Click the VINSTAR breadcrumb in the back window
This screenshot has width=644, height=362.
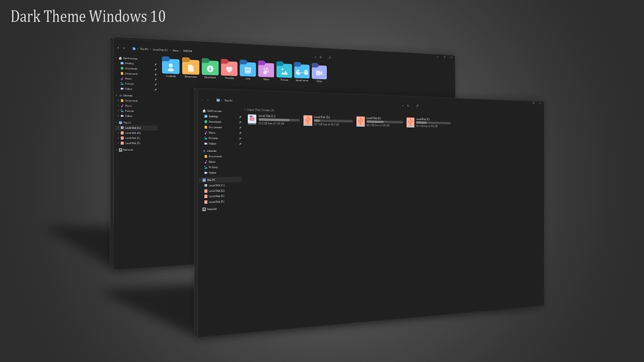click(188, 51)
